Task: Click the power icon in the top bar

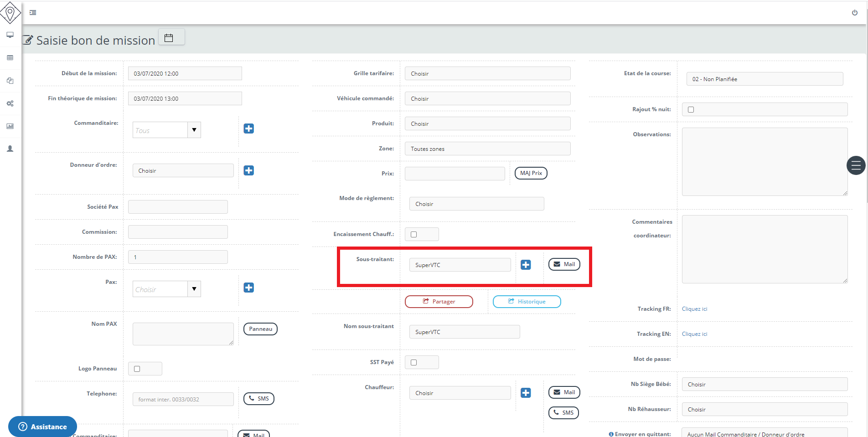Action: (855, 13)
